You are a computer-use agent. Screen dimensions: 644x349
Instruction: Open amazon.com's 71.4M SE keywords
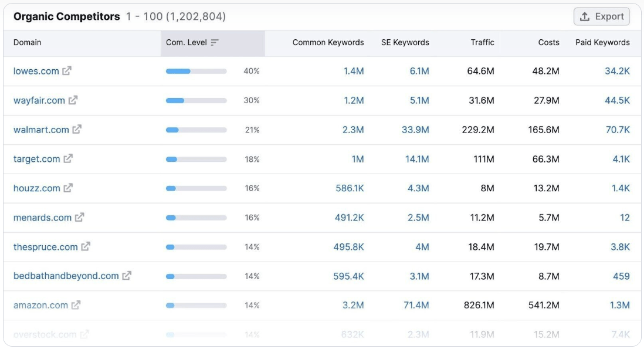pos(416,305)
